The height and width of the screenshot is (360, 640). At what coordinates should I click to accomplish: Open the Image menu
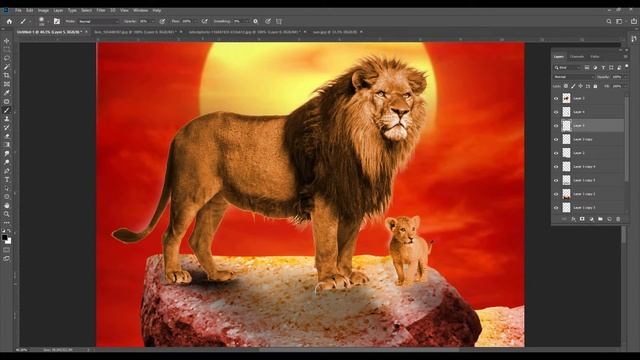tap(43, 10)
